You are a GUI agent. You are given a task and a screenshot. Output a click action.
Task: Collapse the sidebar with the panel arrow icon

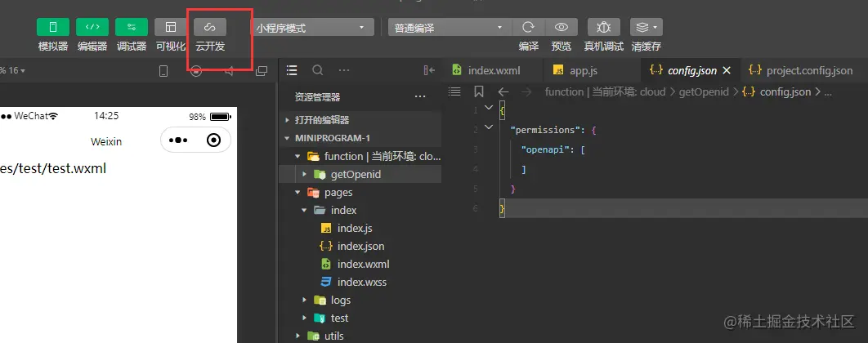(x=429, y=70)
